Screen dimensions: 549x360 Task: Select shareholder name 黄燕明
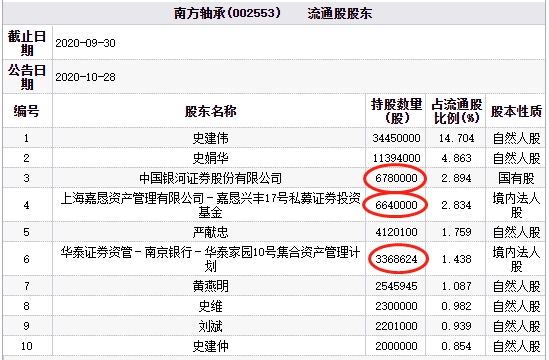[210, 286]
